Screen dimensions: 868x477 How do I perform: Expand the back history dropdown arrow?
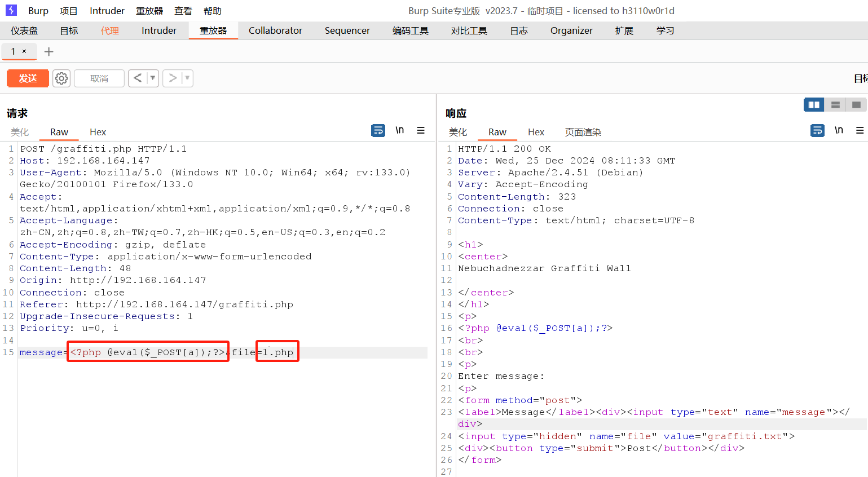(x=153, y=78)
